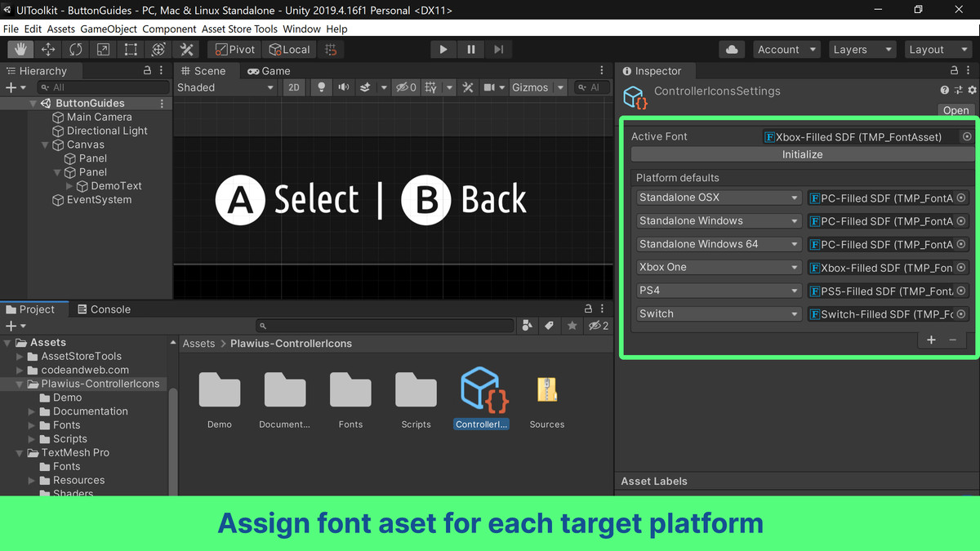Click the Project panel search field
The image size is (980, 551).
(384, 326)
